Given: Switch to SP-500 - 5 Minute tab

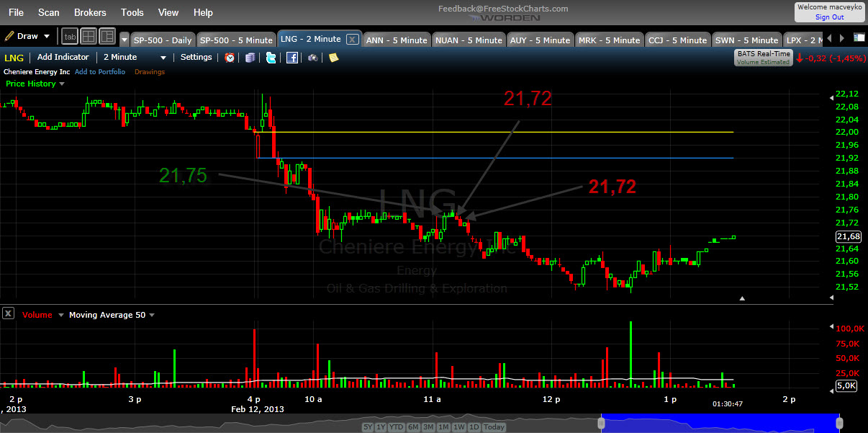Looking at the screenshot, I should tap(236, 40).
